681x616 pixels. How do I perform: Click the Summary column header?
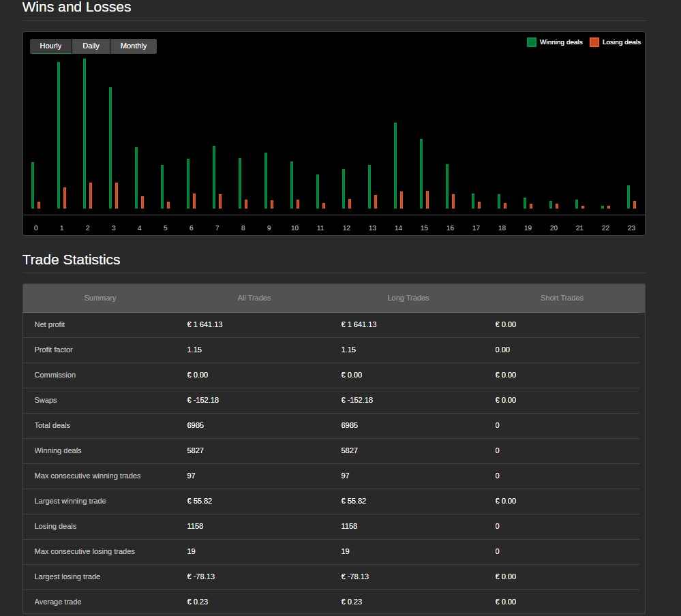pyautogui.click(x=100, y=298)
